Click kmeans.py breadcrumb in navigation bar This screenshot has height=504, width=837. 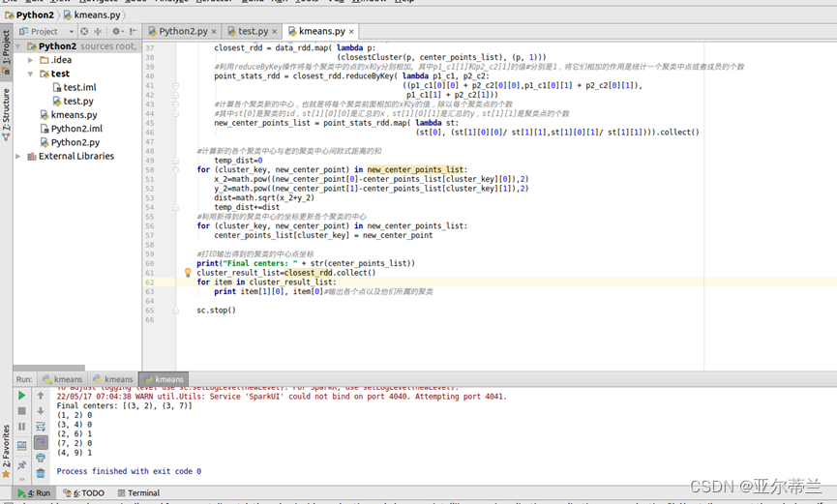coord(92,15)
